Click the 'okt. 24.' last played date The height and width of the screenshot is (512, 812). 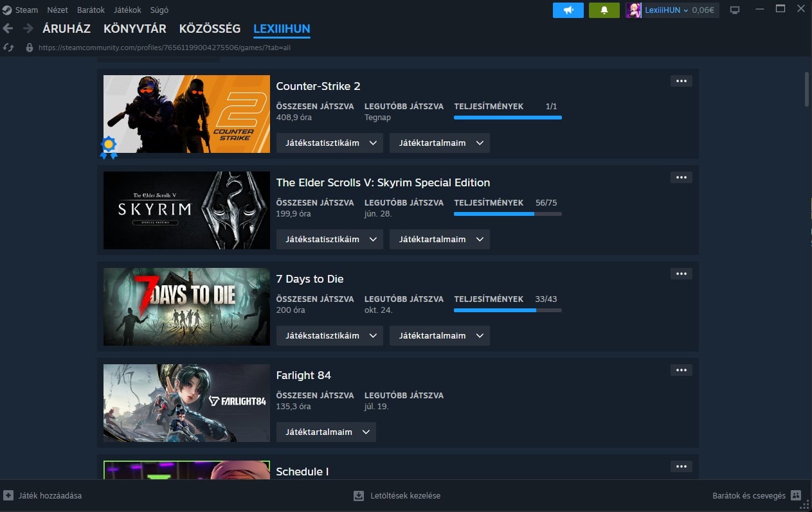pyautogui.click(x=379, y=310)
